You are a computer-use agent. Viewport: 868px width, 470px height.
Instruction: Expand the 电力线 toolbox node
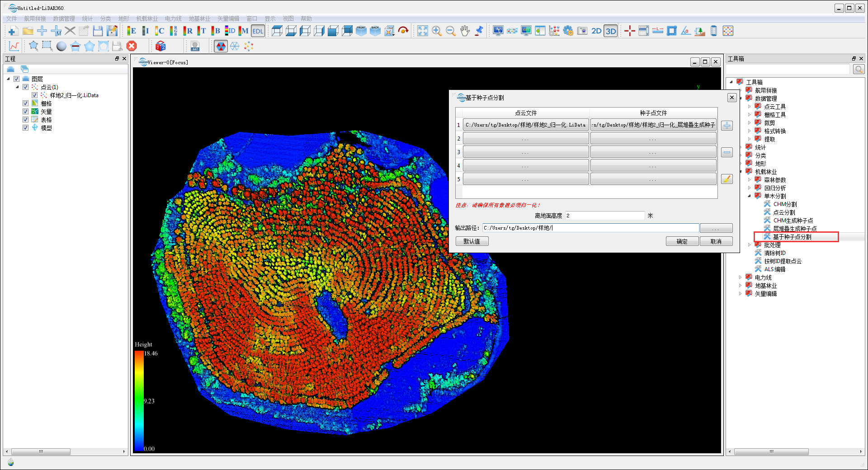pyautogui.click(x=740, y=277)
